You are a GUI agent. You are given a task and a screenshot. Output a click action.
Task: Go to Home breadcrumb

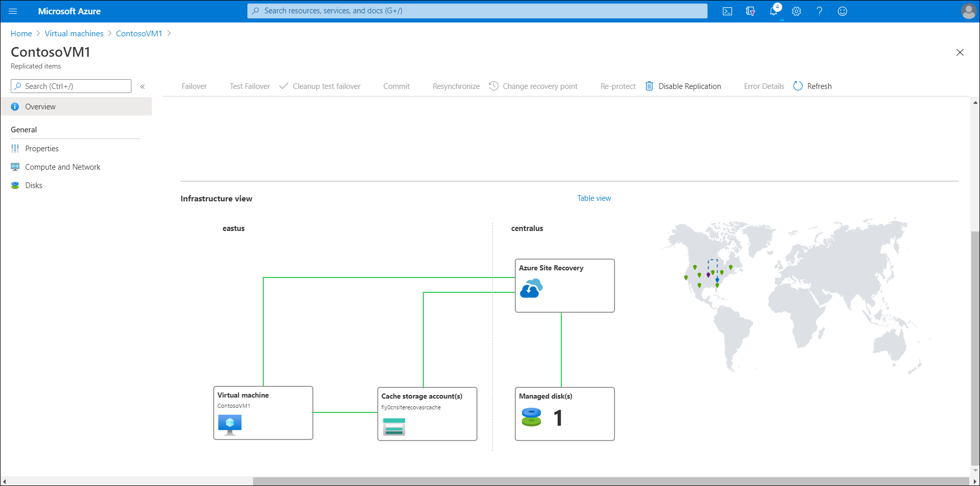[21, 34]
